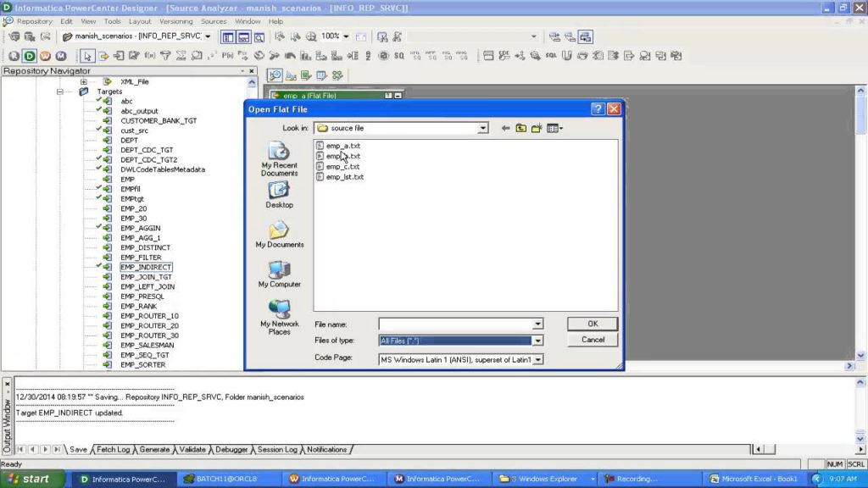Viewport: 868px width, 488px height.
Task: Open the Mapping Designer tool icon
Action: [337, 75]
